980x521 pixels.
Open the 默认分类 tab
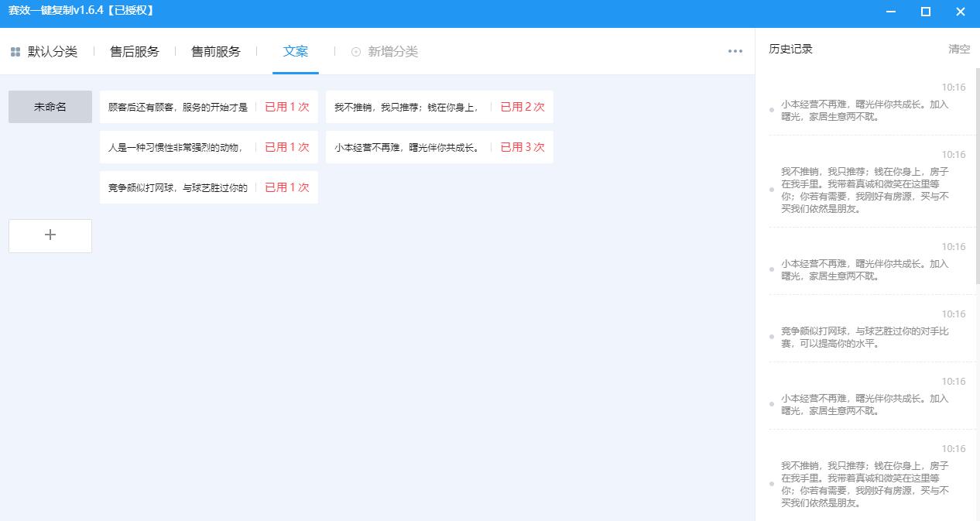[x=53, y=51]
